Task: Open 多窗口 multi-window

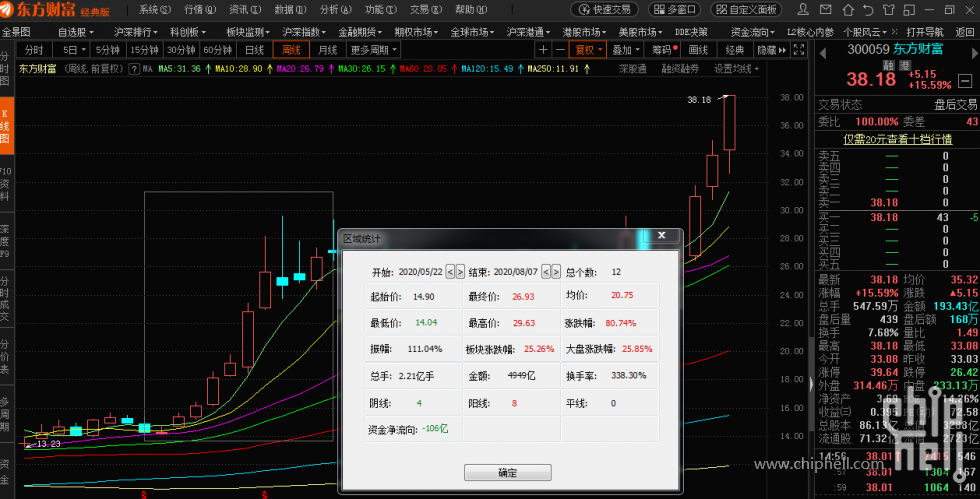Action: point(674,9)
